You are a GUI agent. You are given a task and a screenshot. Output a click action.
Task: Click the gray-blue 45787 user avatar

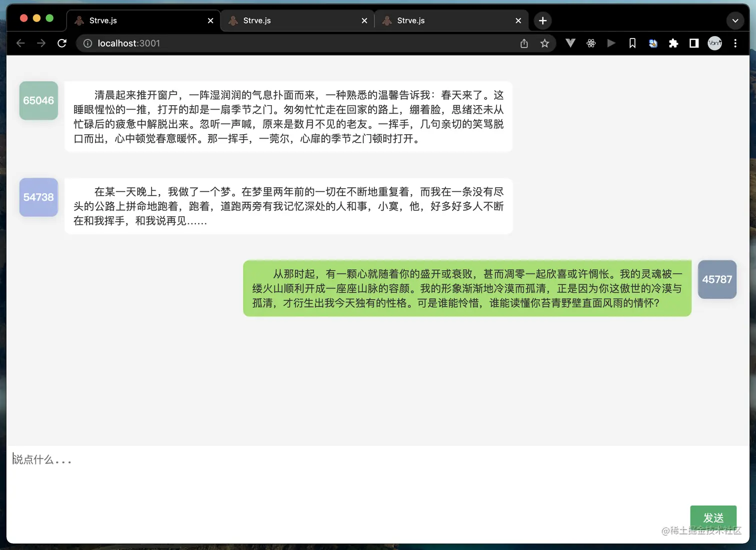coord(717,279)
